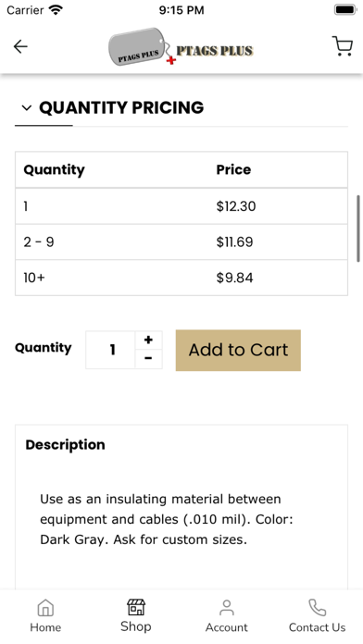Switch to the Account tab label
The width and height of the screenshot is (363, 644).
227,627
